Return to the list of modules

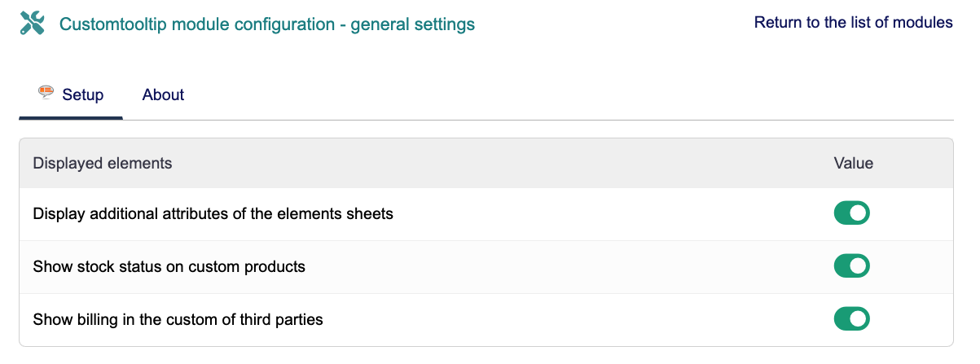click(x=853, y=23)
